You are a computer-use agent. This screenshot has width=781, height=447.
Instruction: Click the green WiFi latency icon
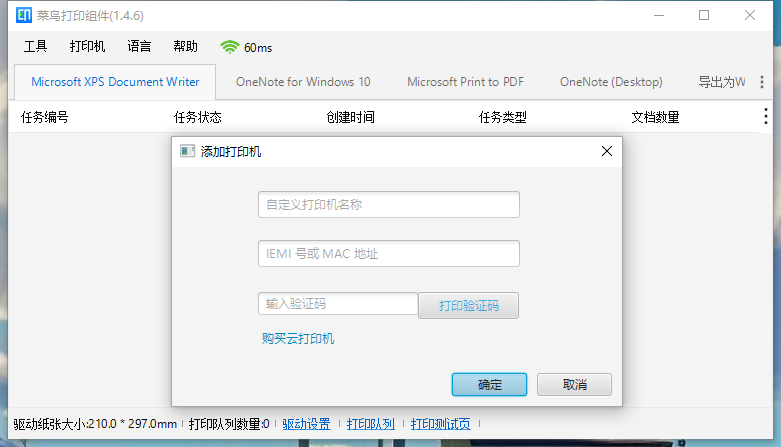tap(230, 47)
